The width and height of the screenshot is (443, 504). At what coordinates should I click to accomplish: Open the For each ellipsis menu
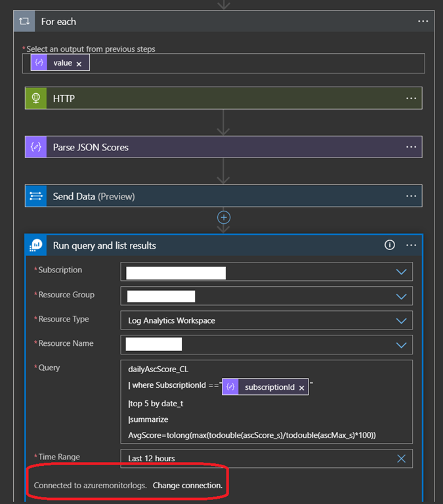coord(423,22)
